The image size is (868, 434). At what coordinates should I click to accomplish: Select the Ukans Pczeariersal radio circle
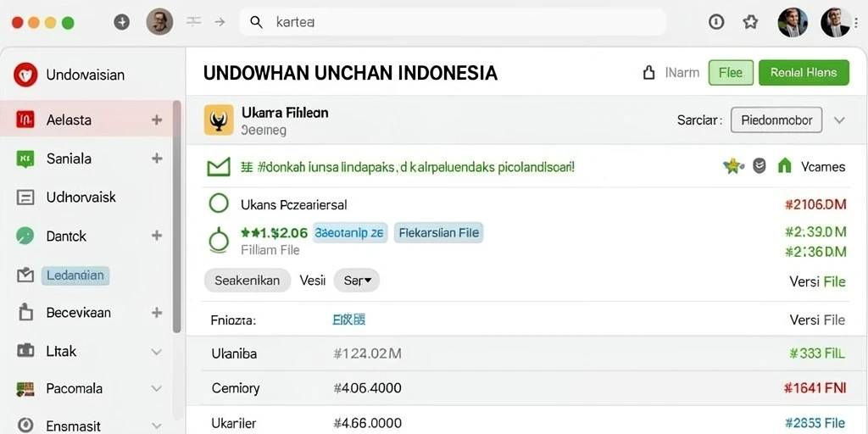pyautogui.click(x=219, y=203)
